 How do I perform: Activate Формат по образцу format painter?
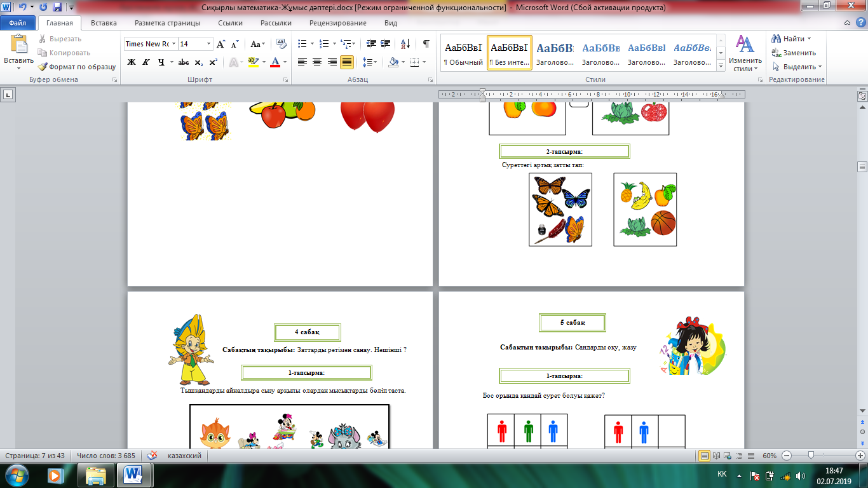(x=77, y=67)
